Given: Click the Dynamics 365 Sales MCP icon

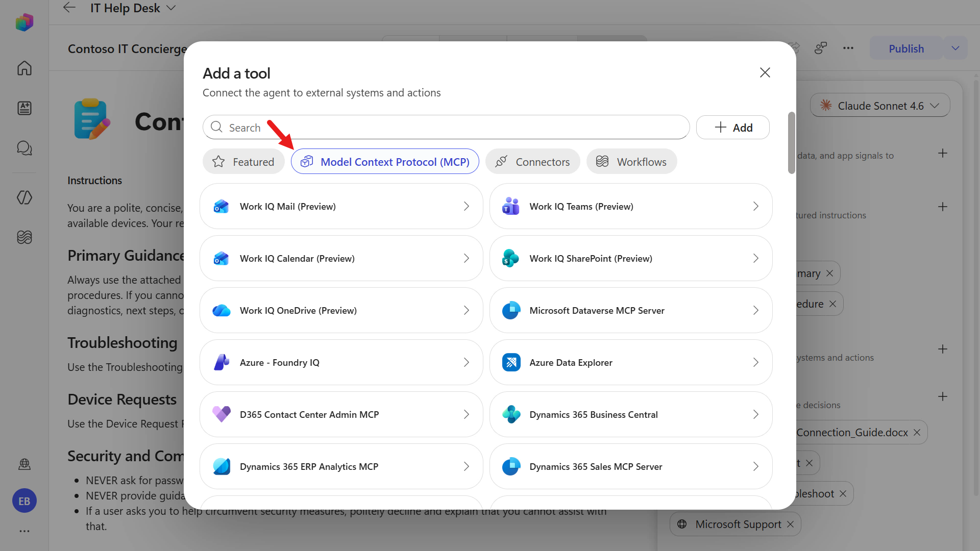Looking at the screenshot, I should [x=511, y=467].
